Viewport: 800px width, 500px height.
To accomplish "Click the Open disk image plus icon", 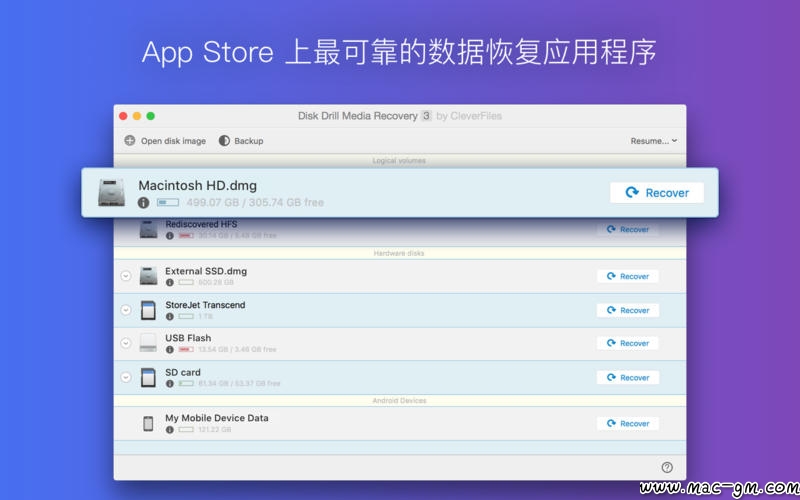I will 130,141.
